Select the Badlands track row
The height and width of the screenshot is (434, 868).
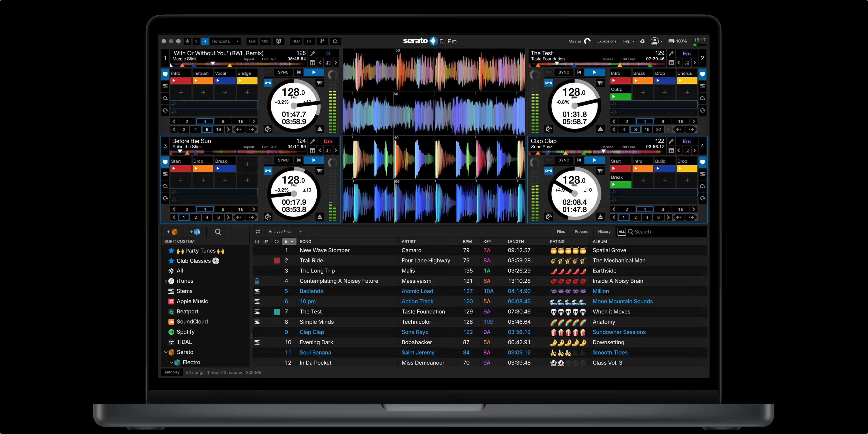tap(480, 291)
